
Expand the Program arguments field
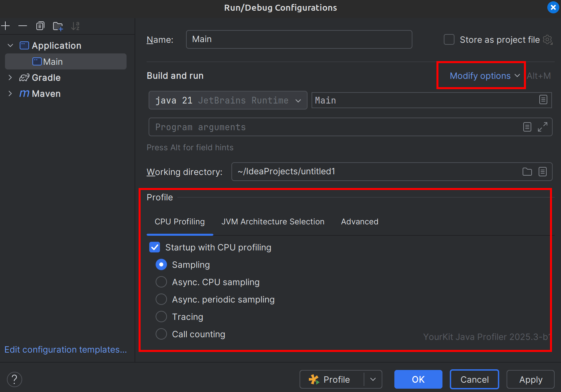tap(543, 127)
